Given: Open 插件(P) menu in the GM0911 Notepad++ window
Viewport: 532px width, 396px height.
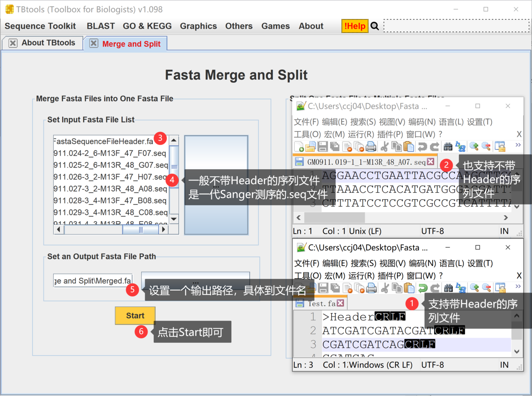Looking at the screenshot, I should (x=390, y=134).
